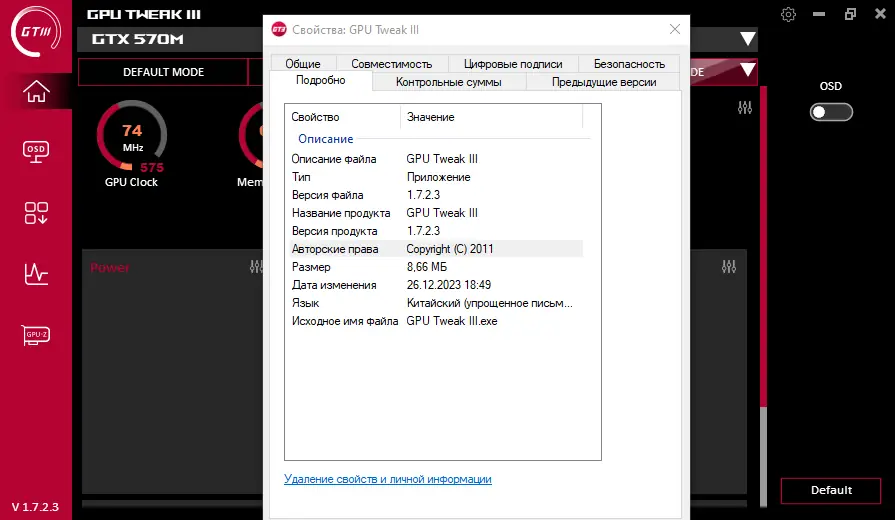Open the Home page in sidebar
Screen dimensions: 895x520
pos(36,91)
